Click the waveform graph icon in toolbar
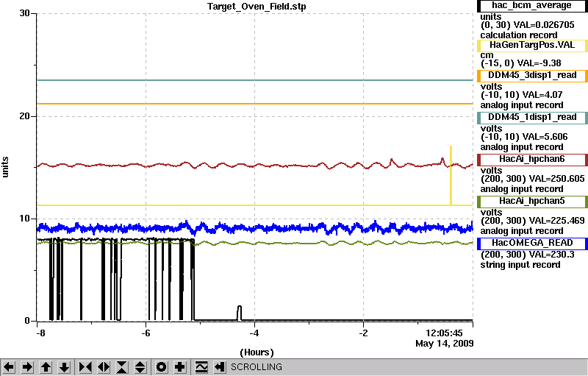588x376 pixels. pos(201,366)
